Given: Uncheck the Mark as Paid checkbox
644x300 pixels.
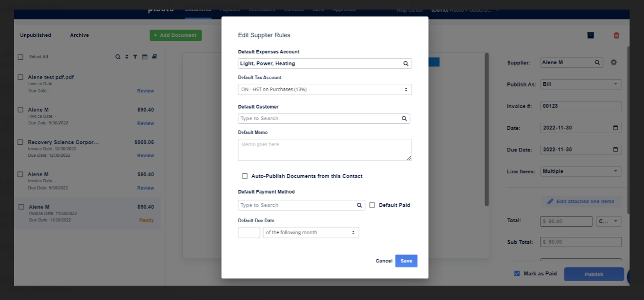Looking at the screenshot, I should tap(517, 274).
